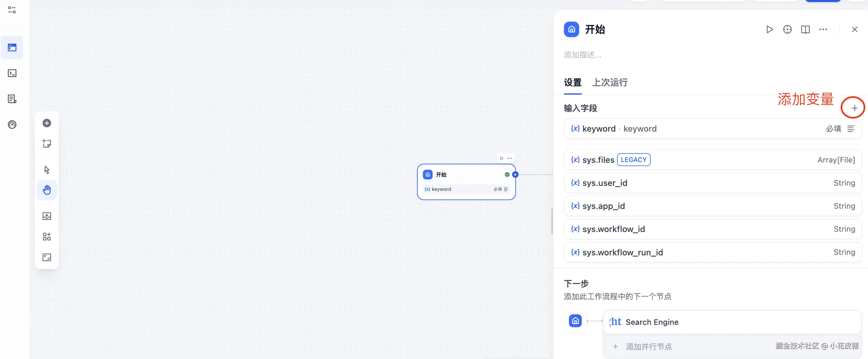This screenshot has width=868, height=359.
Task: Select the 设置 tab
Action: pyautogui.click(x=572, y=83)
